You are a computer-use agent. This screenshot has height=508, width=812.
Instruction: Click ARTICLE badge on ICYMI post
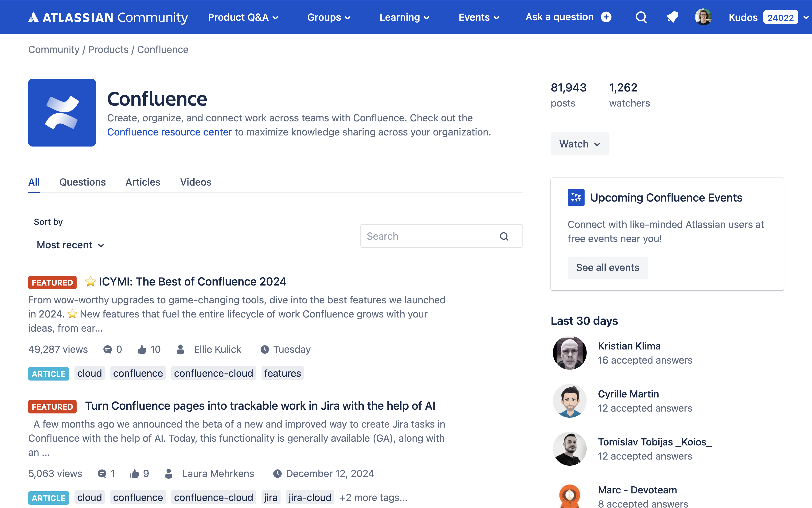click(49, 374)
